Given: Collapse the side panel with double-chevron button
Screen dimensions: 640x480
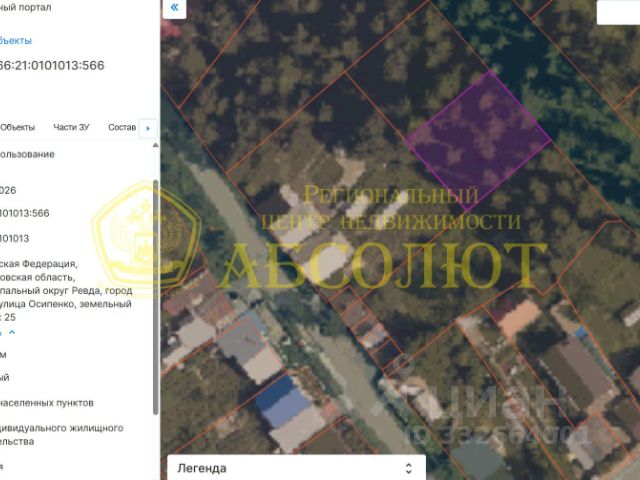Looking at the screenshot, I should [174, 7].
